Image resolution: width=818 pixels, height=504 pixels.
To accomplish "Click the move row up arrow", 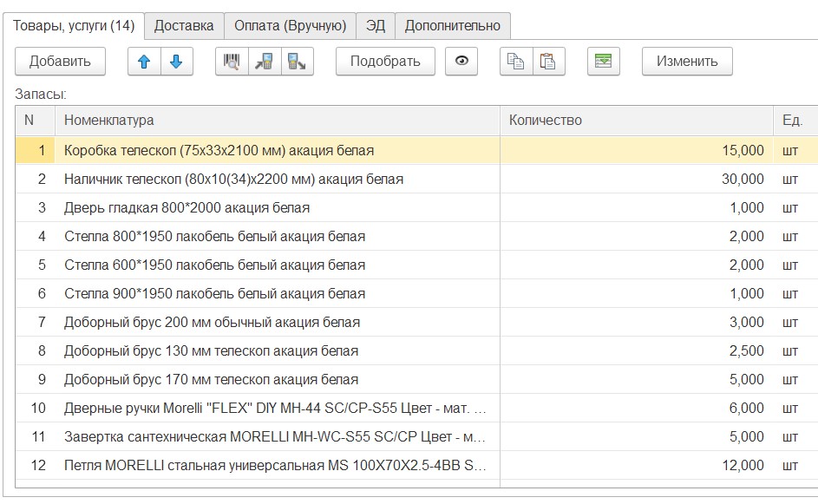I will pyautogui.click(x=145, y=62).
